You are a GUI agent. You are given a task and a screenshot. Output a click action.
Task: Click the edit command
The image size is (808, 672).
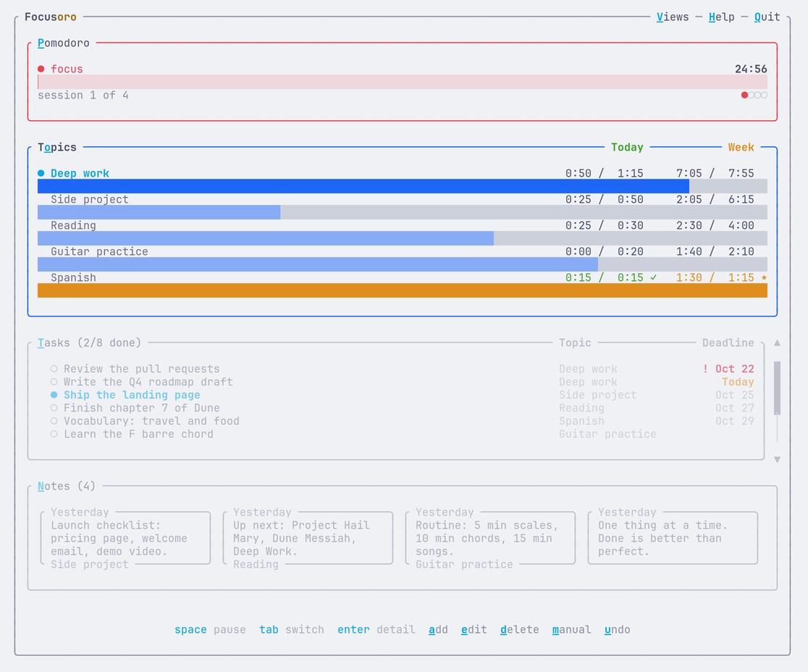click(x=474, y=630)
